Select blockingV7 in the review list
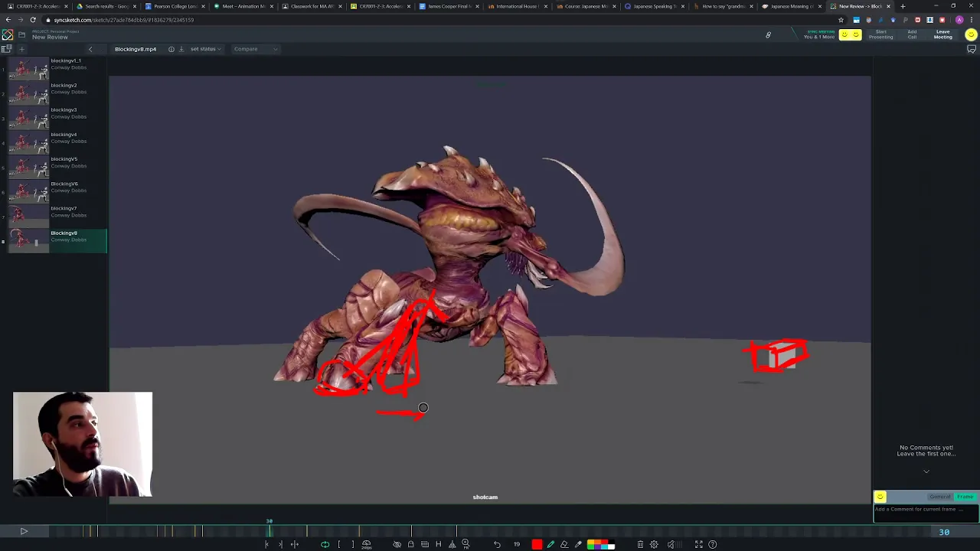This screenshot has width=980, height=551. pos(57,217)
